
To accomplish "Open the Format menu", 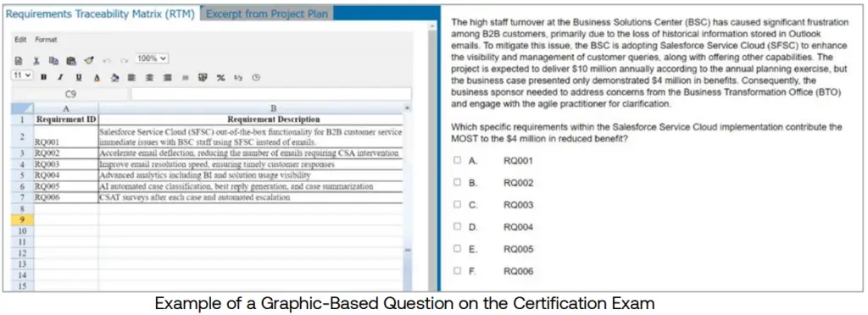I will [x=46, y=40].
